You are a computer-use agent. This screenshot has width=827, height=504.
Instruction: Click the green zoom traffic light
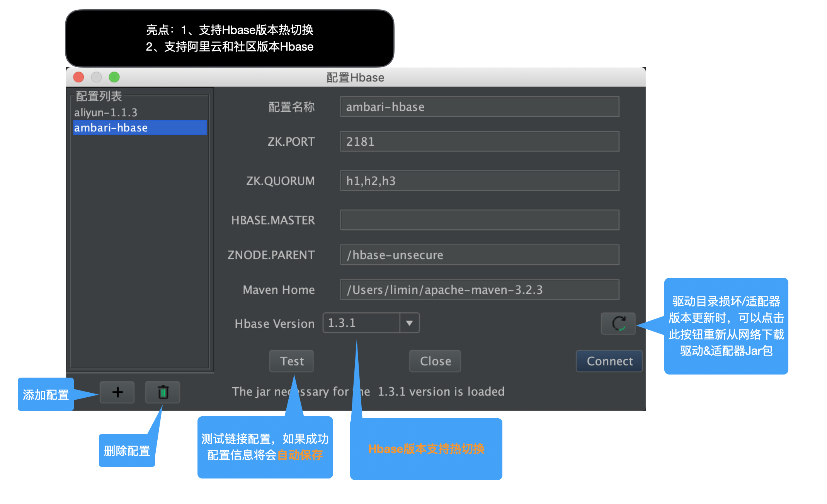[114, 77]
